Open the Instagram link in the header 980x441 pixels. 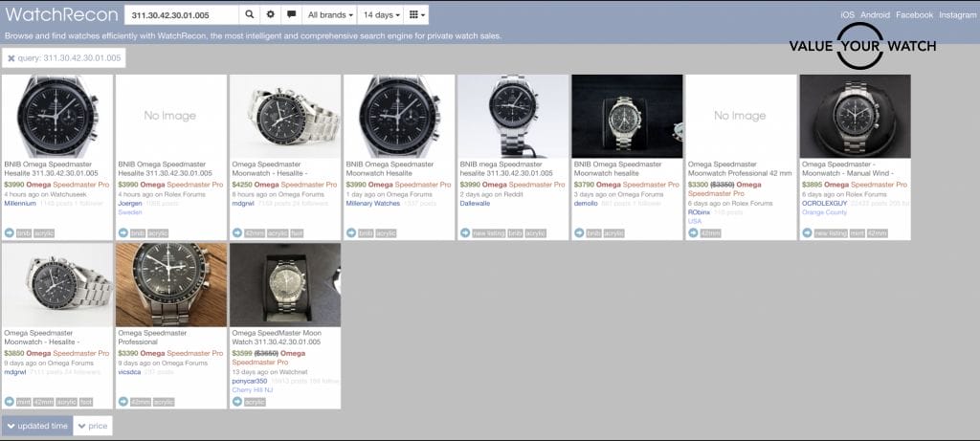957,15
